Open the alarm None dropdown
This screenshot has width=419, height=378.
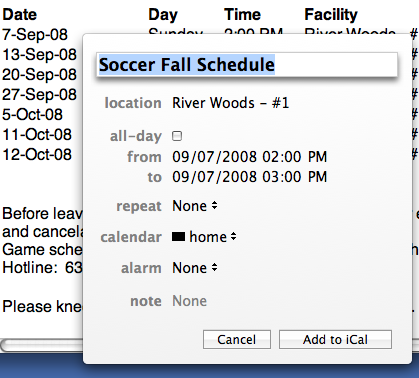(x=195, y=268)
